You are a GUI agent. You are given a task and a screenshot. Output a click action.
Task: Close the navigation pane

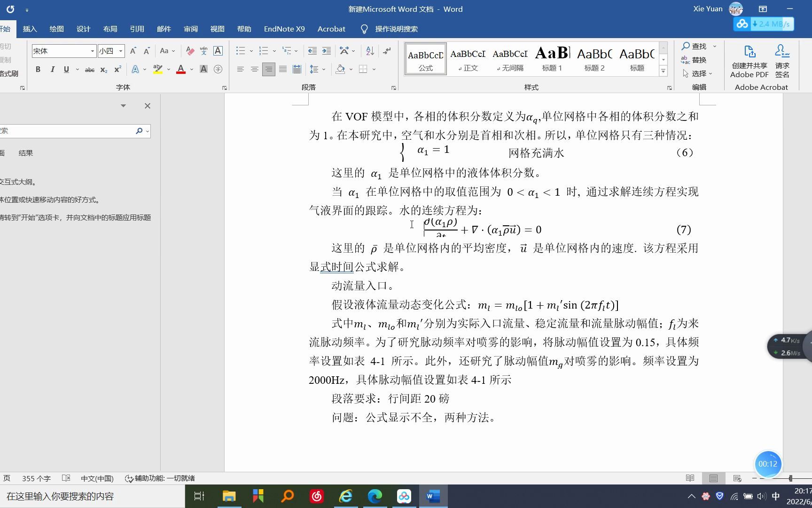[x=148, y=106]
